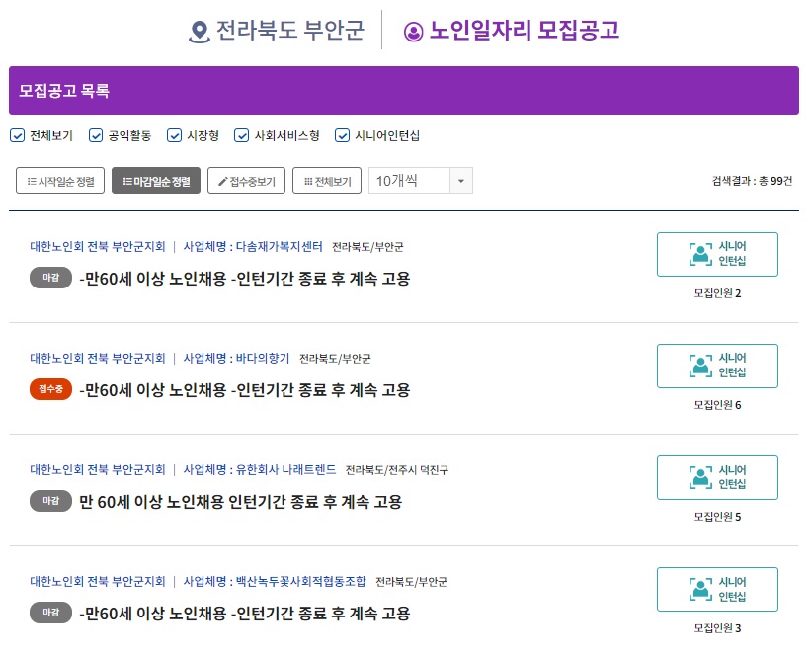Click the purple person icon beside 노인일자리 모집공고

(x=413, y=32)
